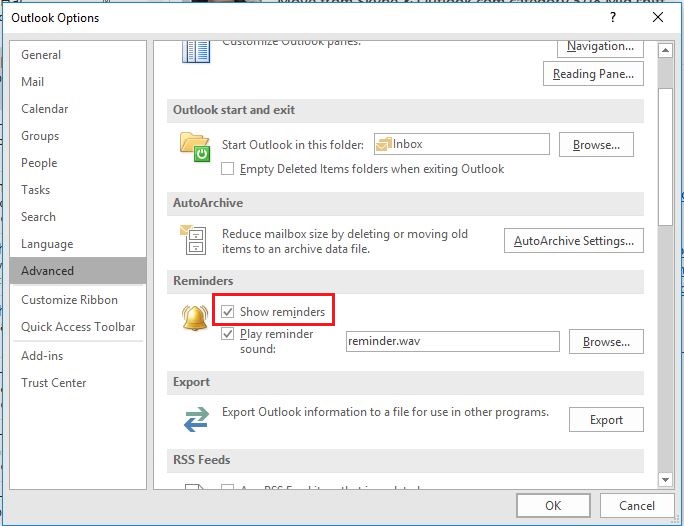The image size is (684, 526).
Task: Click the AutoArchive section heading
Action: pyautogui.click(x=208, y=203)
